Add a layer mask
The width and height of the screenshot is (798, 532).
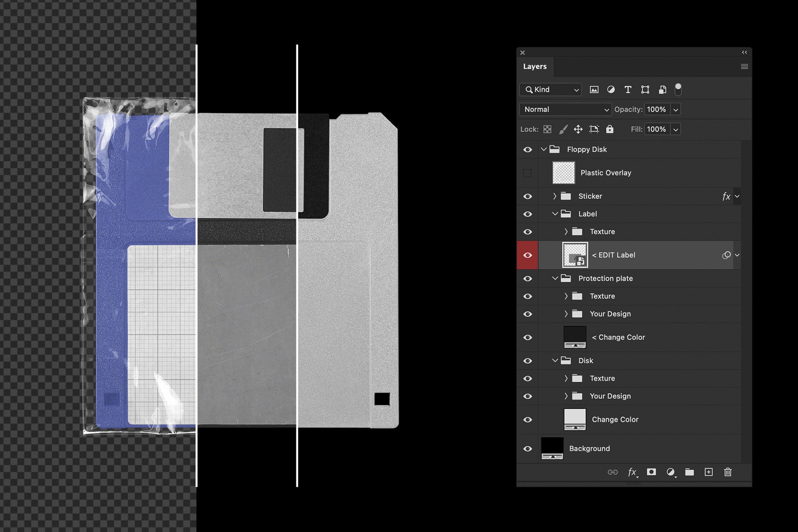pyautogui.click(x=652, y=472)
